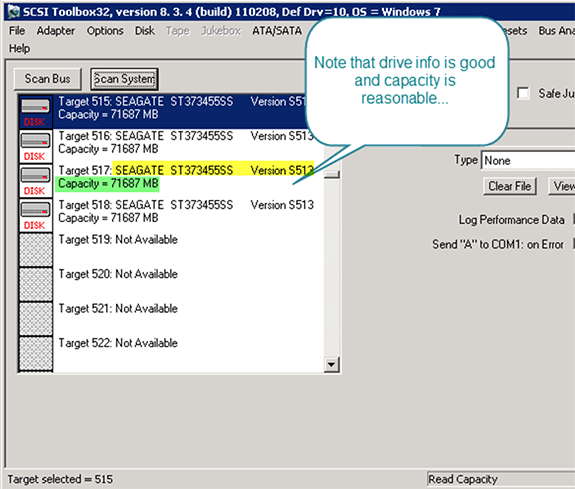Image resolution: width=575 pixels, height=489 pixels.
Task: Click the Clear File button
Action: tap(509, 186)
